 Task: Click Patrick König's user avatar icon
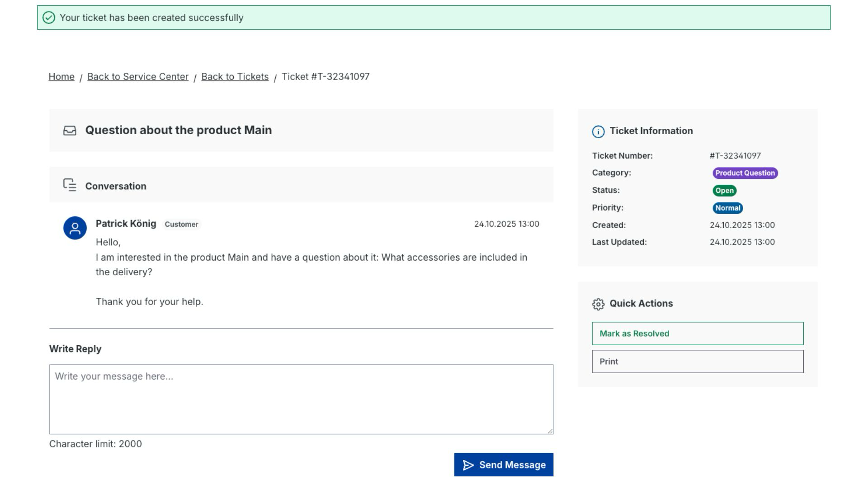click(75, 228)
